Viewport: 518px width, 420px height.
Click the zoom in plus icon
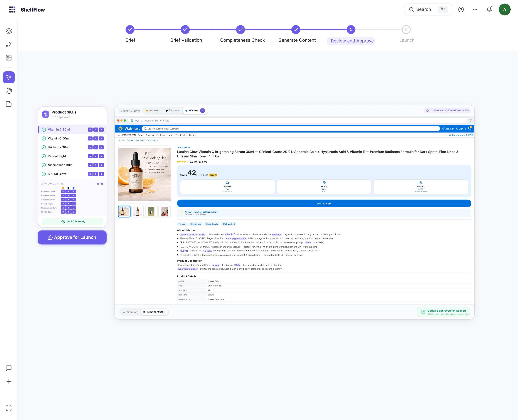click(x=9, y=382)
